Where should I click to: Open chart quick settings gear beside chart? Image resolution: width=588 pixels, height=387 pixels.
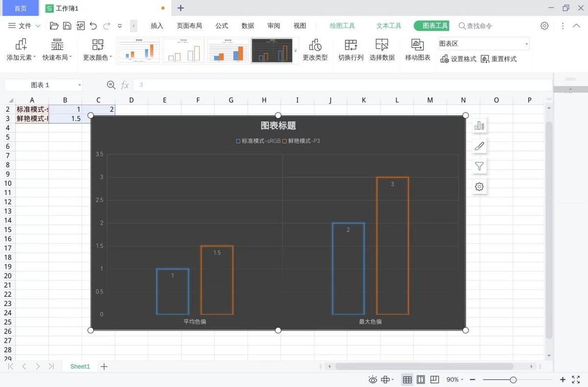(479, 186)
